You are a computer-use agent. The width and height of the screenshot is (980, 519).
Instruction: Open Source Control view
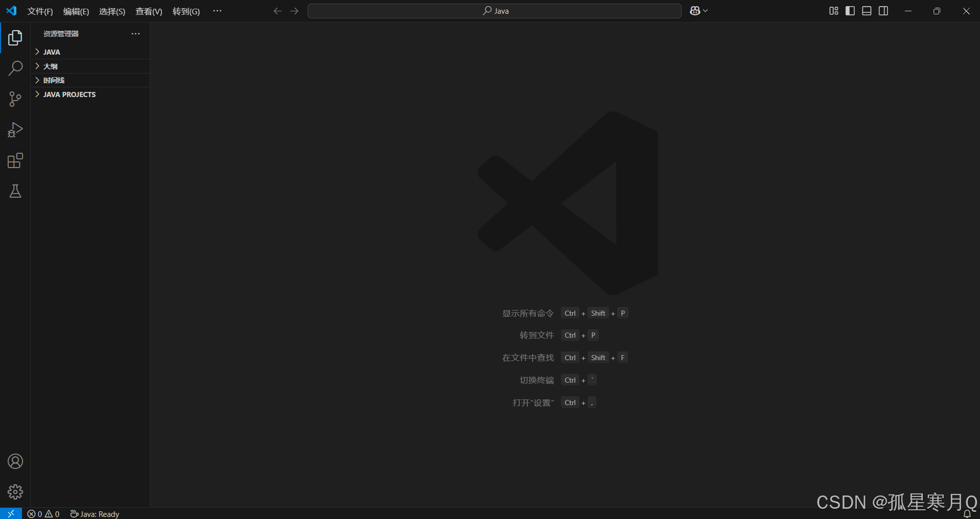pyautogui.click(x=15, y=99)
